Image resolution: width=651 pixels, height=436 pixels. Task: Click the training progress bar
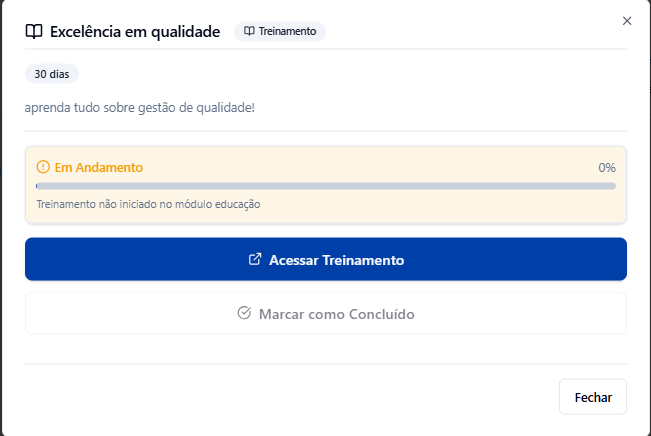pos(326,186)
